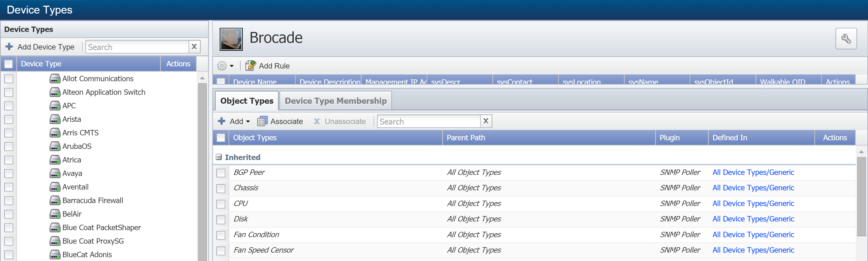
Task: Toggle the select-all checkbox in device rules header
Action: pos(221,81)
